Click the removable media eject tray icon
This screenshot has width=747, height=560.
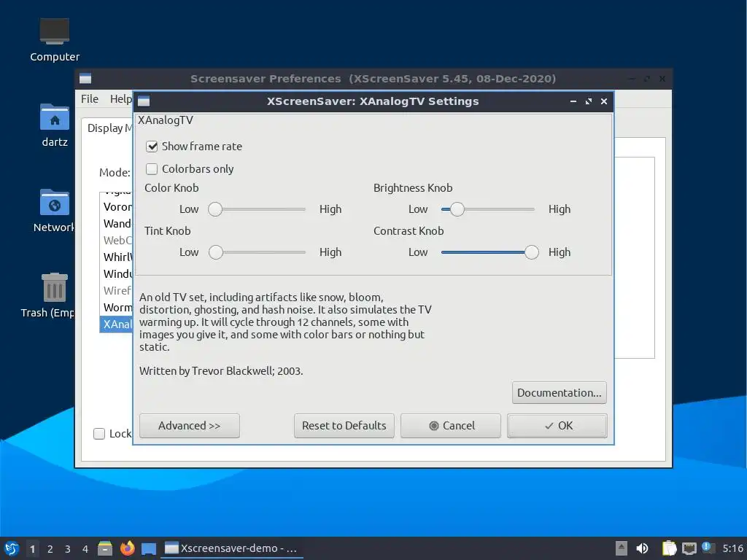621,548
